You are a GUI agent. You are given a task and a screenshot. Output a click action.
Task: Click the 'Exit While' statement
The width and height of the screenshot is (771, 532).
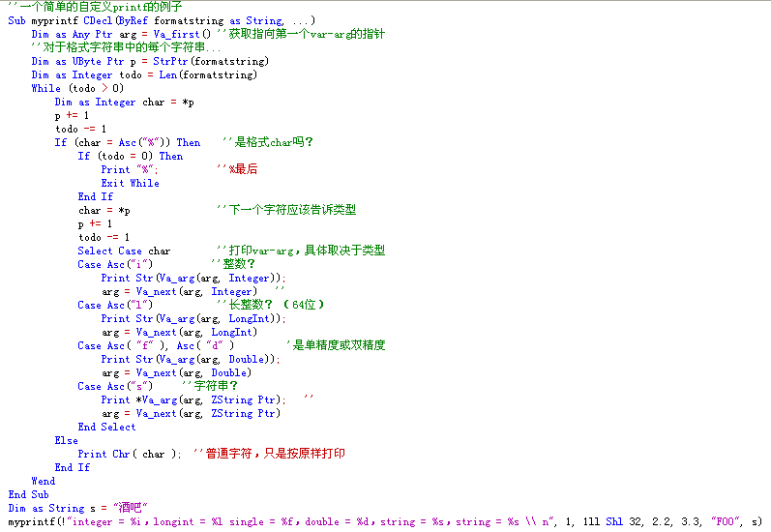[131, 184]
